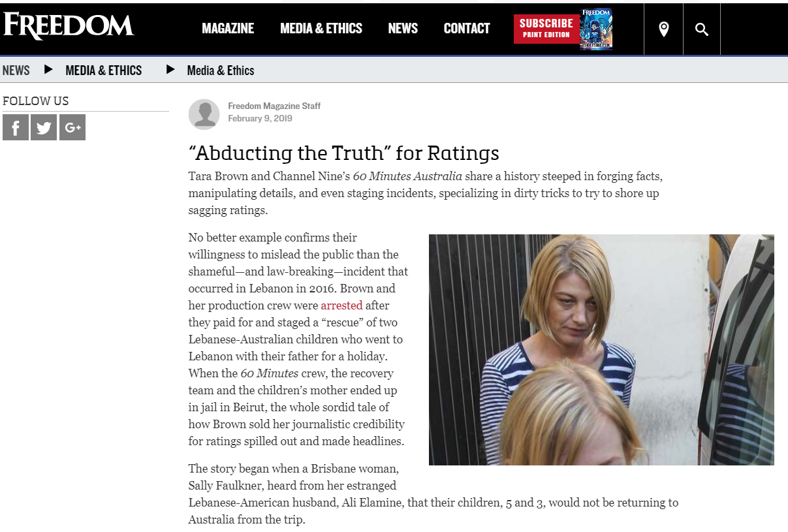Screen dimensions: 788x532
Task: Click Freedom Magazine Staff author name
Action: (274, 106)
